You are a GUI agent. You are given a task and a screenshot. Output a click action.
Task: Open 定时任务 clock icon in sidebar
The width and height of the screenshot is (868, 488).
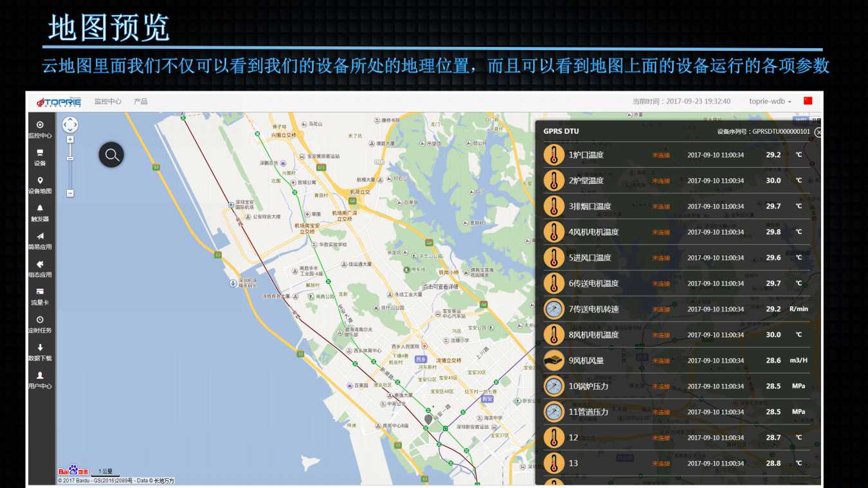click(x=40, y=324)
